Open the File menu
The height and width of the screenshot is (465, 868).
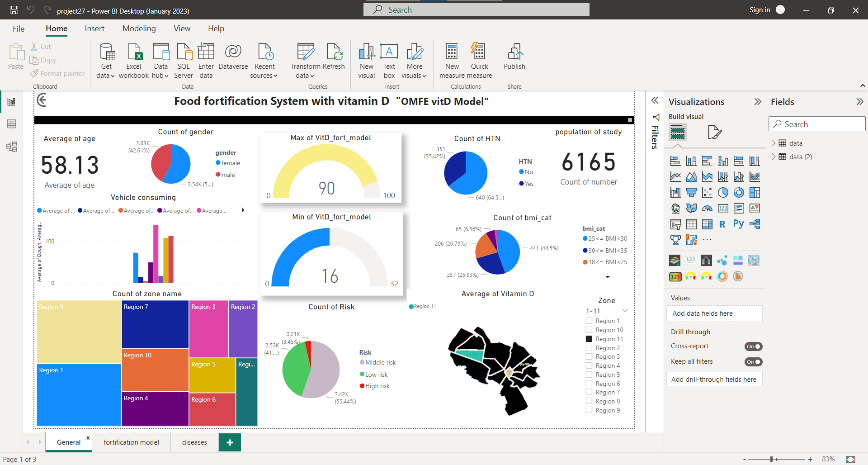(19, 28)
